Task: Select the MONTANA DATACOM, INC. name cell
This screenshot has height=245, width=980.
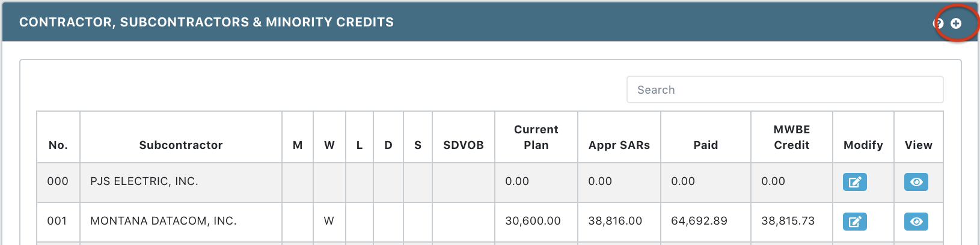Action: click(x=164, y=221)
